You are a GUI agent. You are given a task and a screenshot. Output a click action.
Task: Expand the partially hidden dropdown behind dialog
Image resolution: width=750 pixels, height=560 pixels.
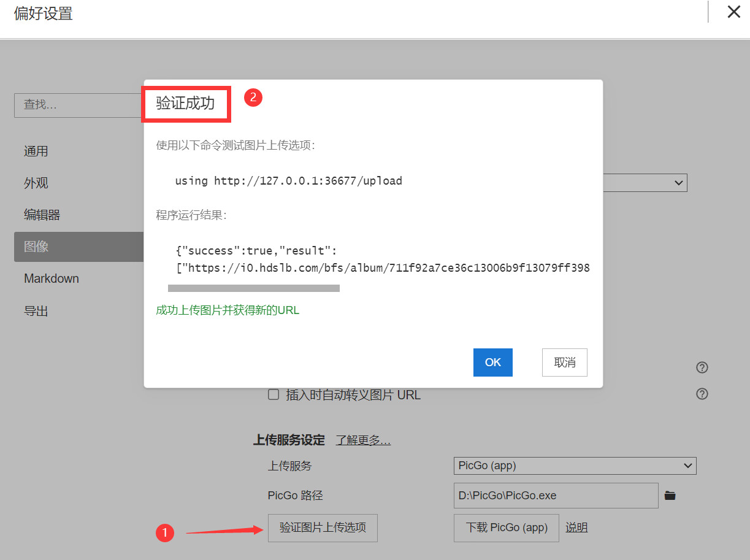[645, 182]
